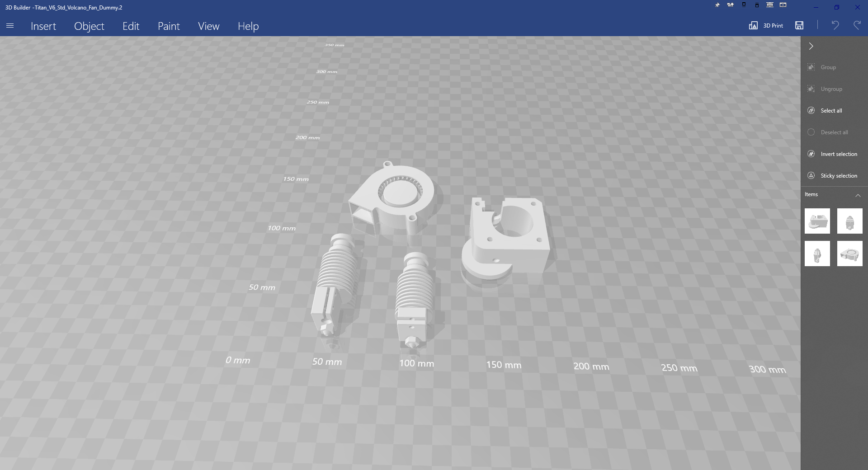
Task: Open the Insert menu
Action: coord(43,26)
